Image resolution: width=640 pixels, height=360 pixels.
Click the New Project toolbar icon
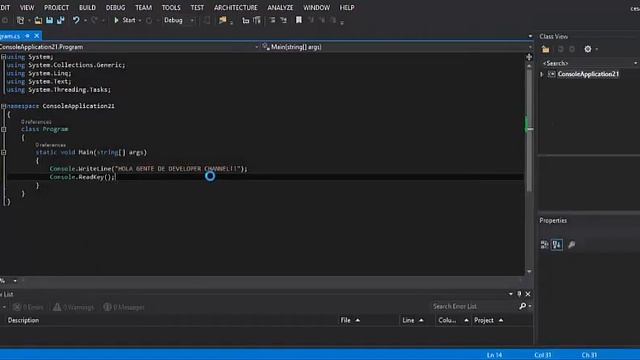point(20,20)
